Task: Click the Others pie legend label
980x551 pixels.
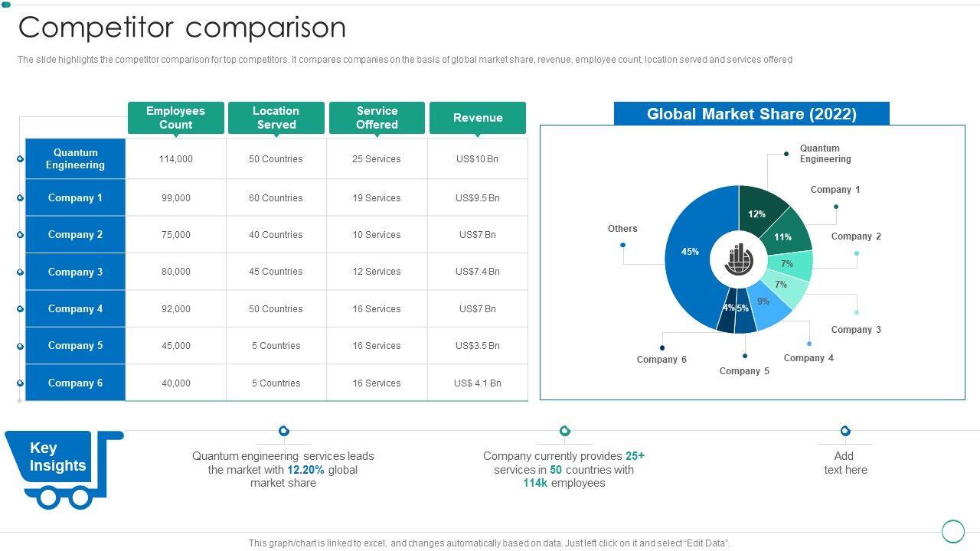Action: point(622,229)
